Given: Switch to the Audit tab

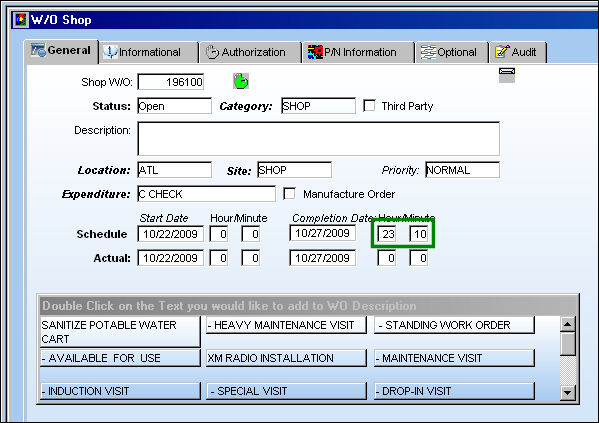Looking at the screenshot, I should point(518,52).
